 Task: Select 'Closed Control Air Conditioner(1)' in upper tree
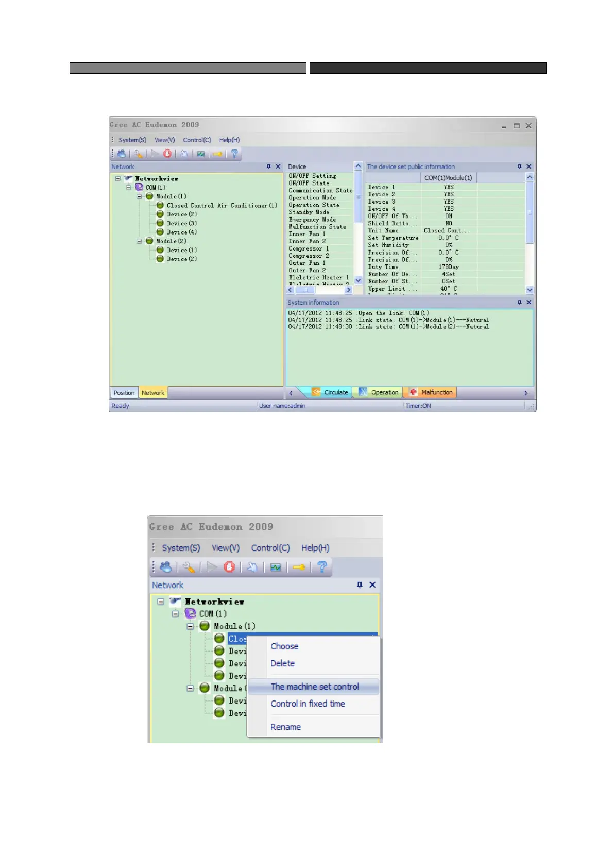click(x=222, y=205)
